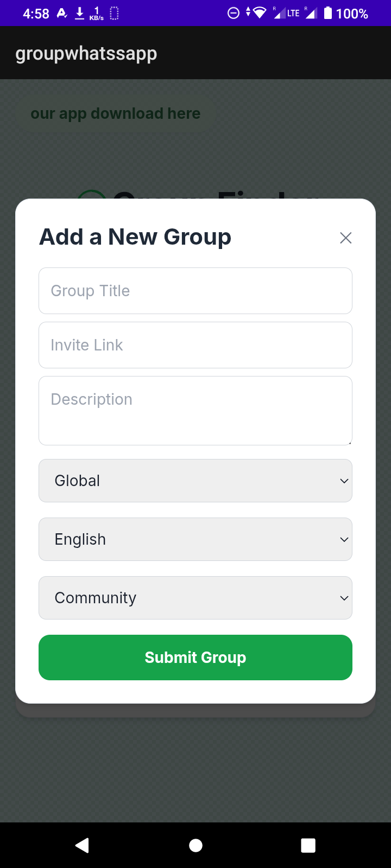391x868 pixels.
Task: Follow the 'our app download here' link
Action: [x=115, y=113]
